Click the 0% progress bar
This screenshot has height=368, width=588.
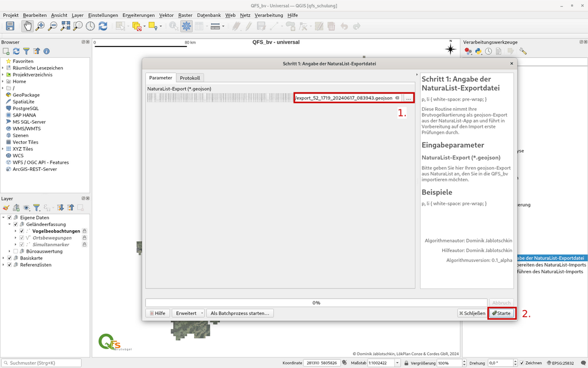tap(316, 303)
